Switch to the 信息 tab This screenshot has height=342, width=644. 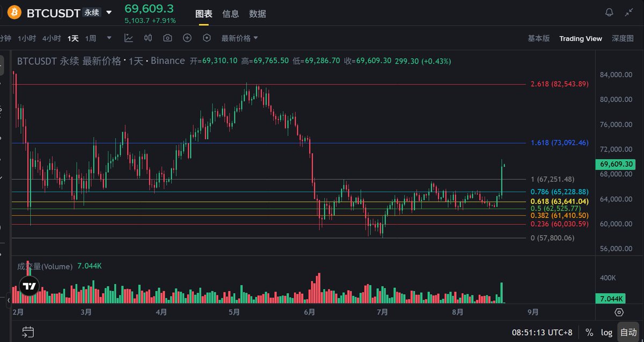point(231,14)
